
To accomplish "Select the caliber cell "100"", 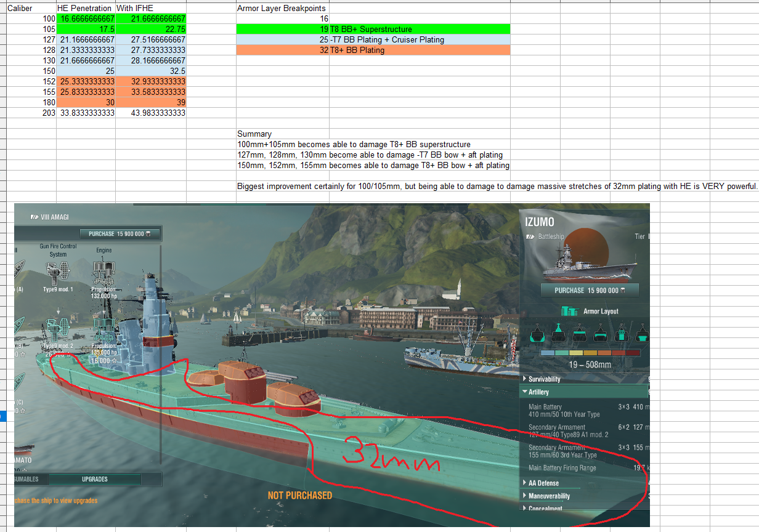I will click(31, 19).
